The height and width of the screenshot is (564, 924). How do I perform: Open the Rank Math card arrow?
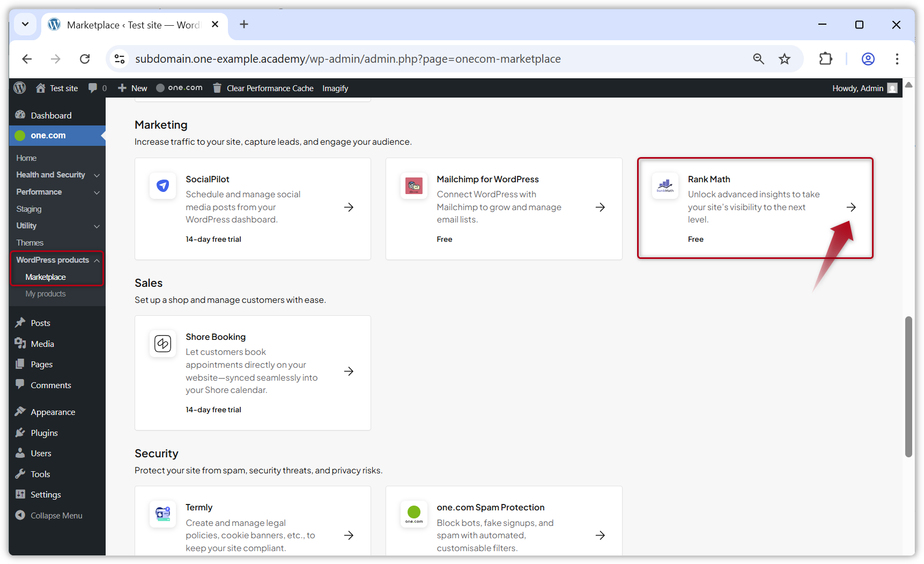(852, 207)
